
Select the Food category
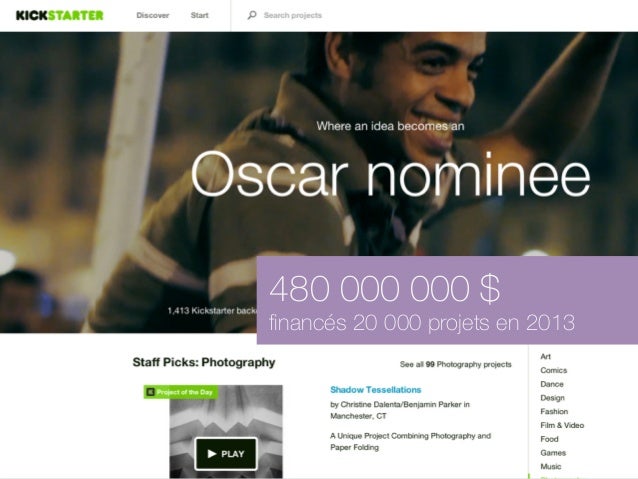tap(549, 439)
